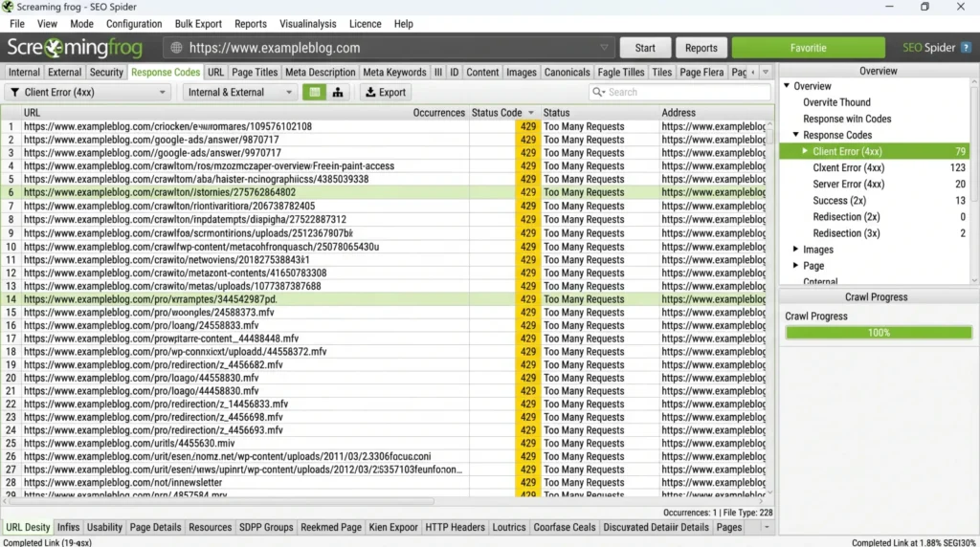Viewport: 980px width, 547px height.
Task: Click the Reports button in toolbar
Action: (x=701, y=48)
